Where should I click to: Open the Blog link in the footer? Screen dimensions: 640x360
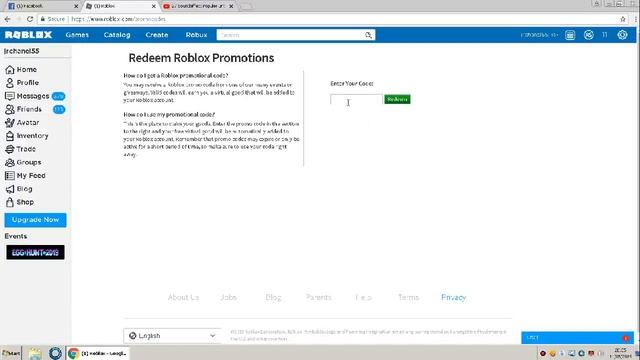click(273, 298)
